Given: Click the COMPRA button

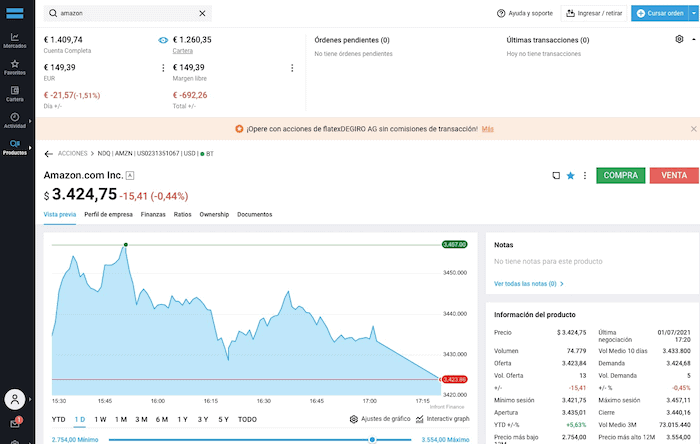Looking at the screenshot, I should (621, 175).
